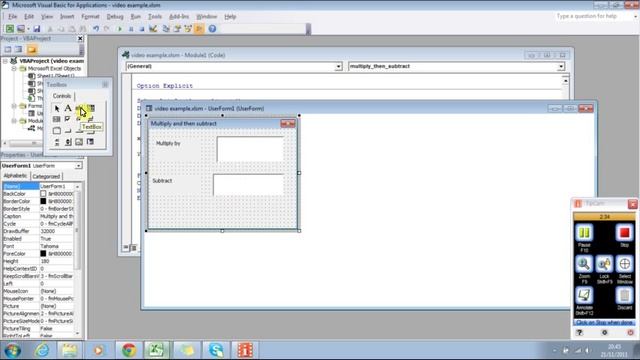Open the Insert menu
Viewport: 640px width, 360px height.
(67, 16)
